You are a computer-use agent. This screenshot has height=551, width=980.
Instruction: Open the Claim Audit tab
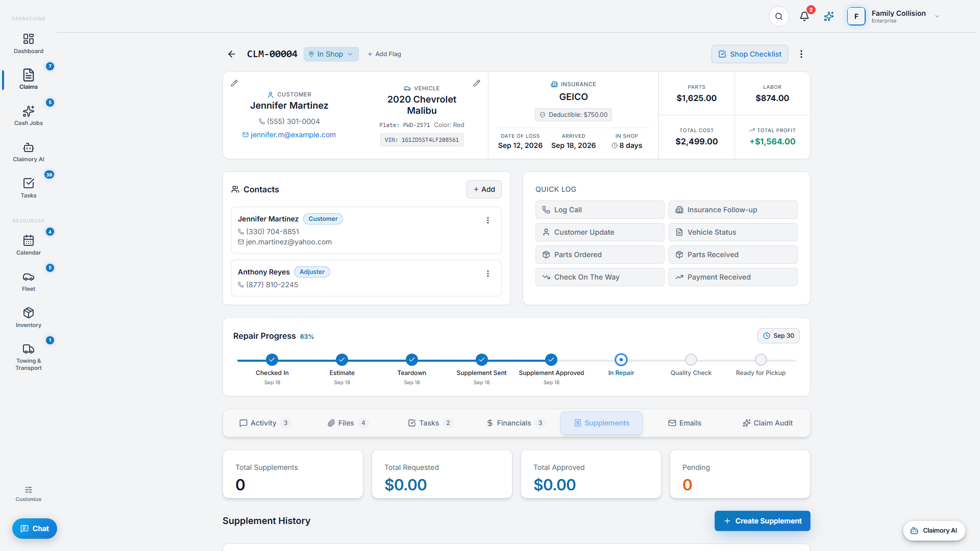point(768,423)
